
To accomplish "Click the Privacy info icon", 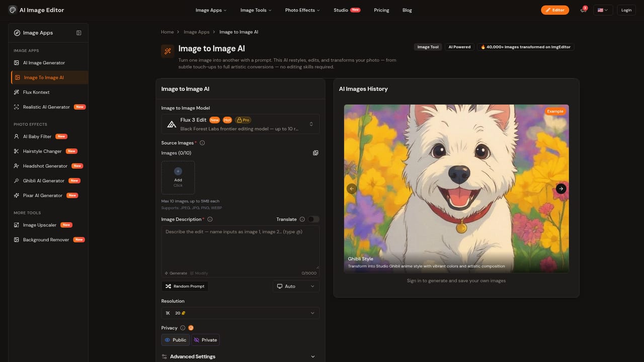I will [x=183, y=328].
